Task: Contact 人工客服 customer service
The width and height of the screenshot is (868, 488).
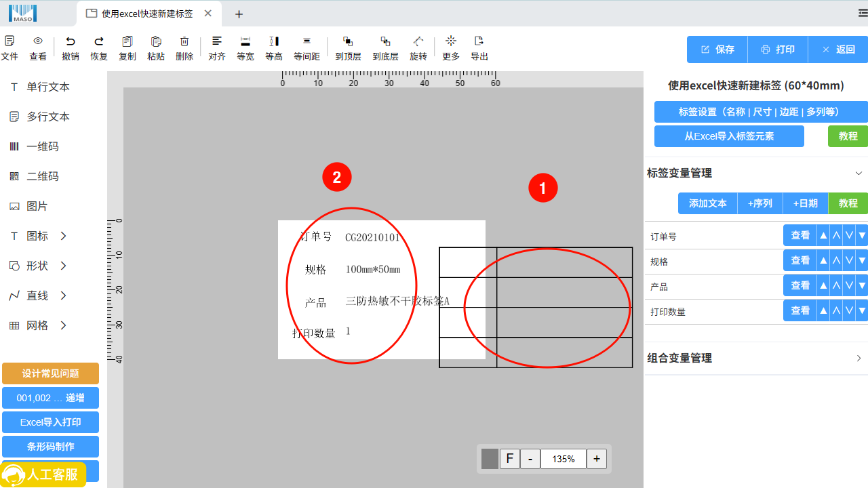Action: 43,474
